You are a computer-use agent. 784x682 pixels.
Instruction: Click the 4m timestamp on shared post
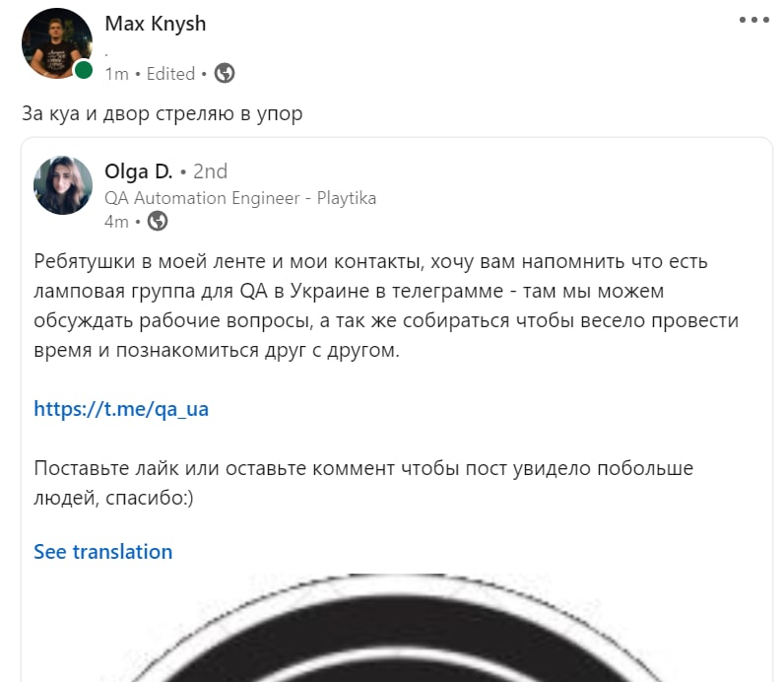116,221
